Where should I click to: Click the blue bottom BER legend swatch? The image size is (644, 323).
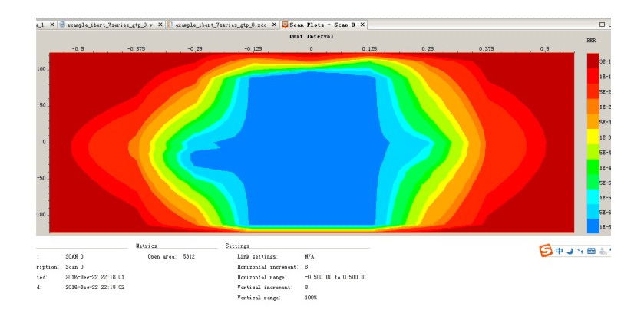pyautogui.click(x=593, y=226)
